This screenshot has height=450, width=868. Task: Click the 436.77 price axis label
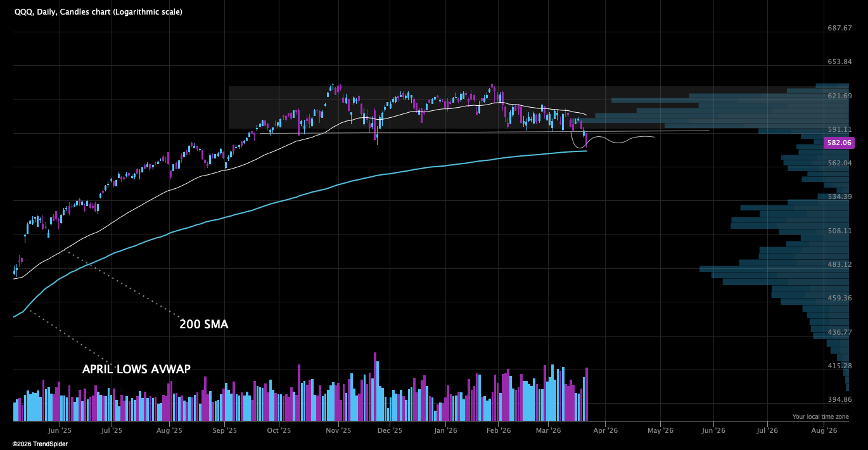coord(839,332)
